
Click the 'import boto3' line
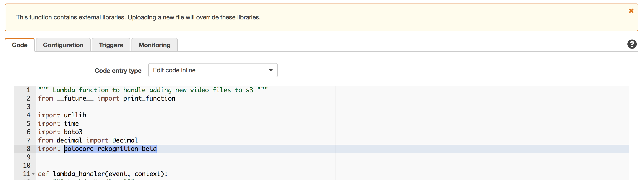(60, 132)
